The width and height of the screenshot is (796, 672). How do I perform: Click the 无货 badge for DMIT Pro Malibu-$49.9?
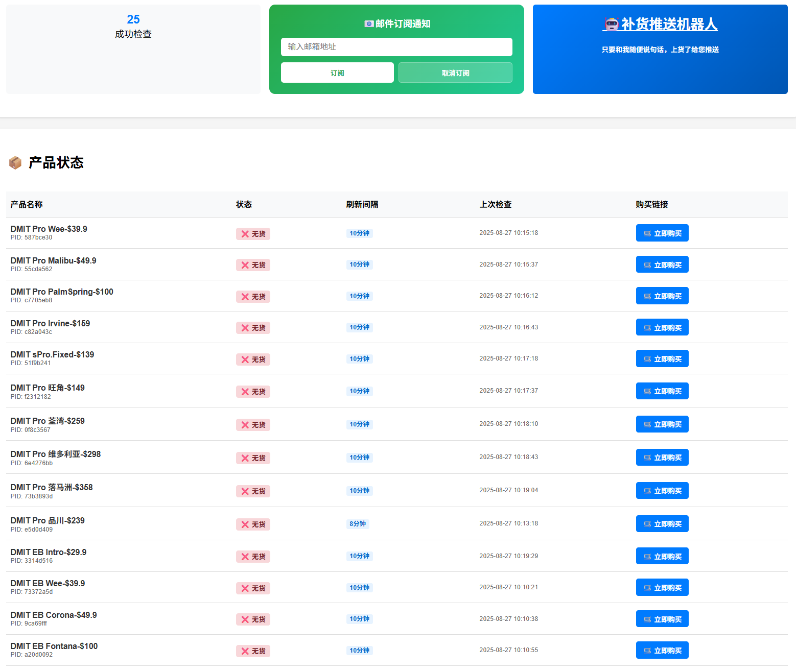253,265
